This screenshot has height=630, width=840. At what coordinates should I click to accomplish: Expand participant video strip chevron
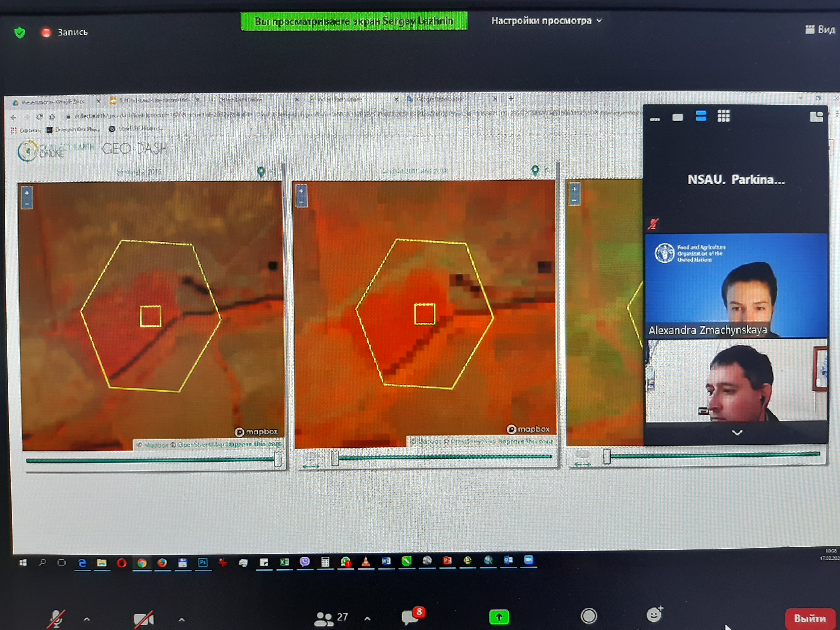(x=737, y=433)
